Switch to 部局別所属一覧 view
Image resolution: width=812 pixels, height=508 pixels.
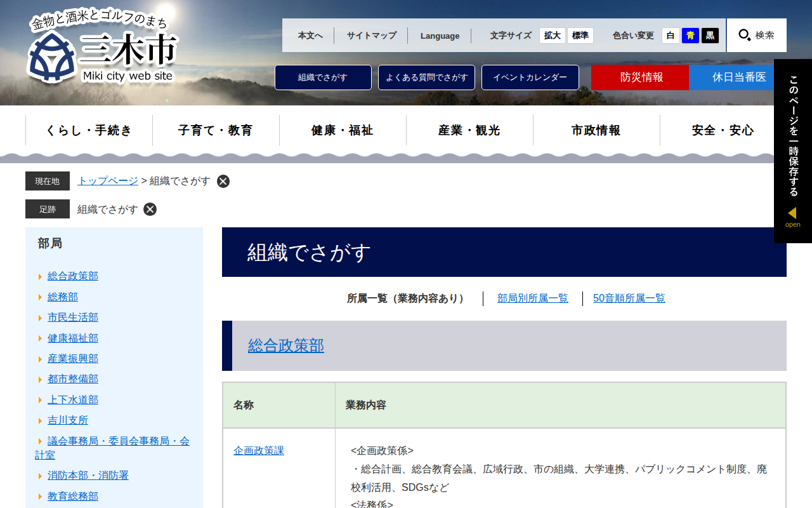[533, 298]
